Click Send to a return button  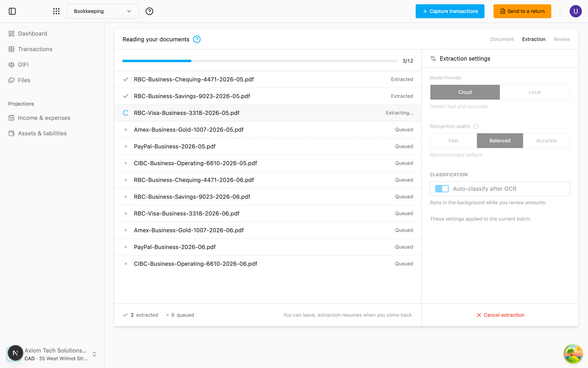tap(522, 11)
